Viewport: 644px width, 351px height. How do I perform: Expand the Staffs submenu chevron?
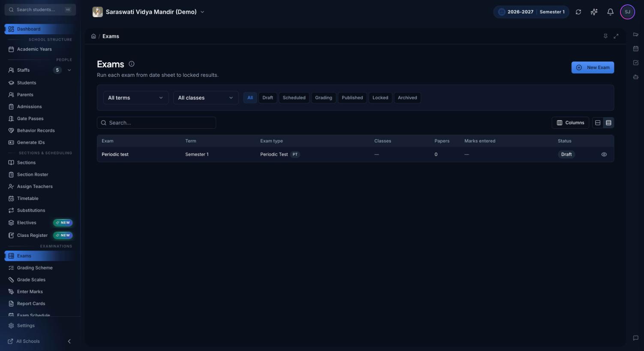pos(69,70)
